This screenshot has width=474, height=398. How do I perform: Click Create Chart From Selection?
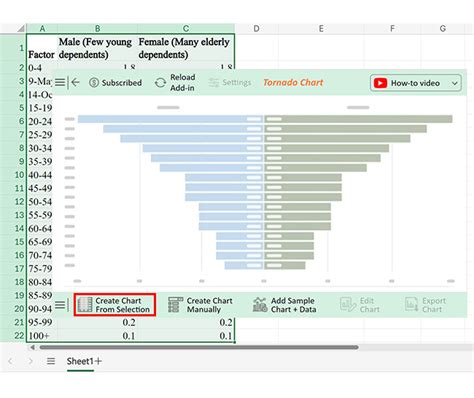tap(114, 305)
